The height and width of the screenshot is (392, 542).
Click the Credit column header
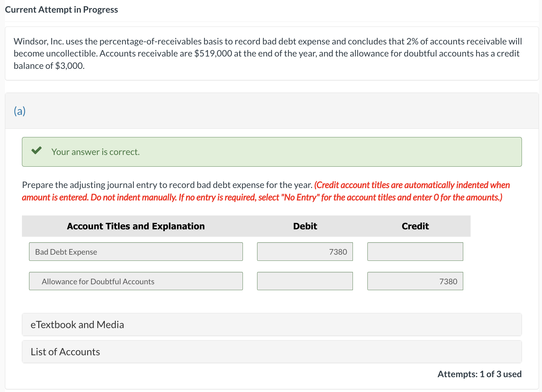[415, 226]
